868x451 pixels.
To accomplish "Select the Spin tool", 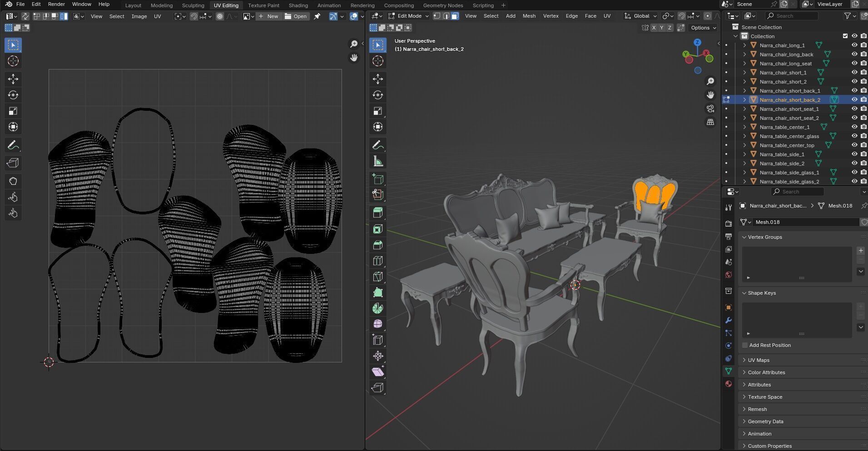I will coord(378,308).
